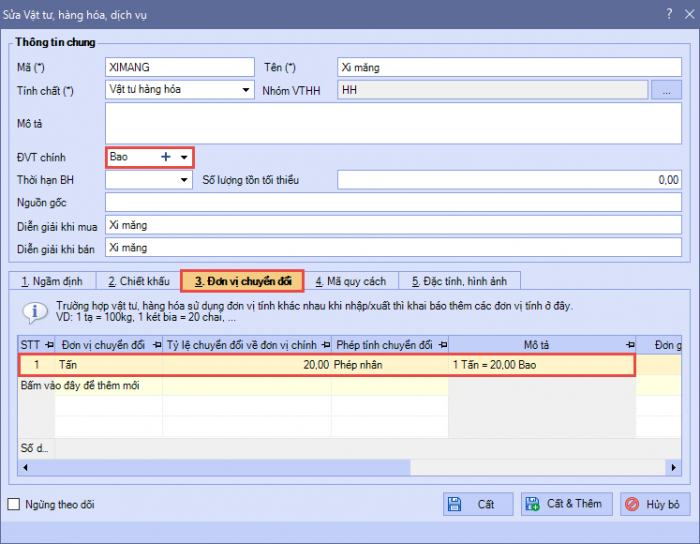Click the help question mark icon

point(668,14)
